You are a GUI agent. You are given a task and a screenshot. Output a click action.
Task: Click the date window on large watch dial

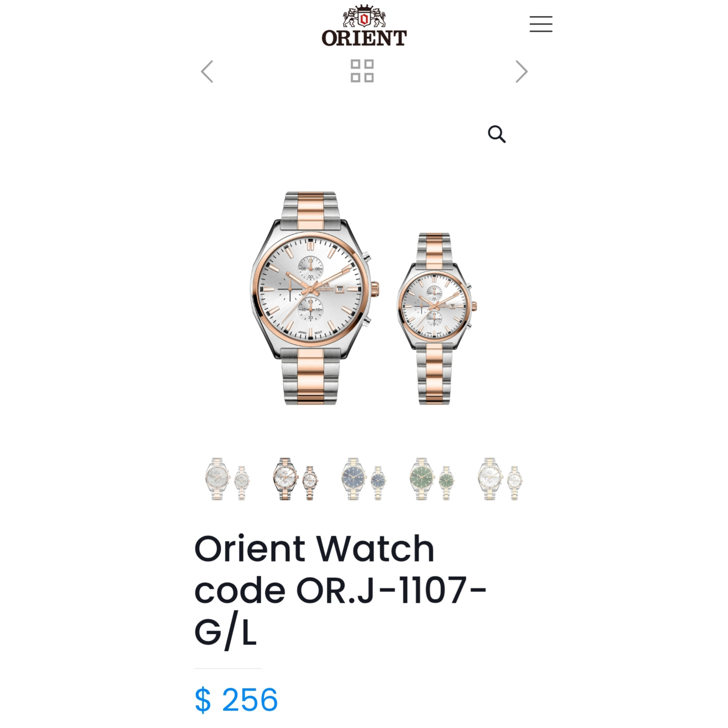point(340,289)
